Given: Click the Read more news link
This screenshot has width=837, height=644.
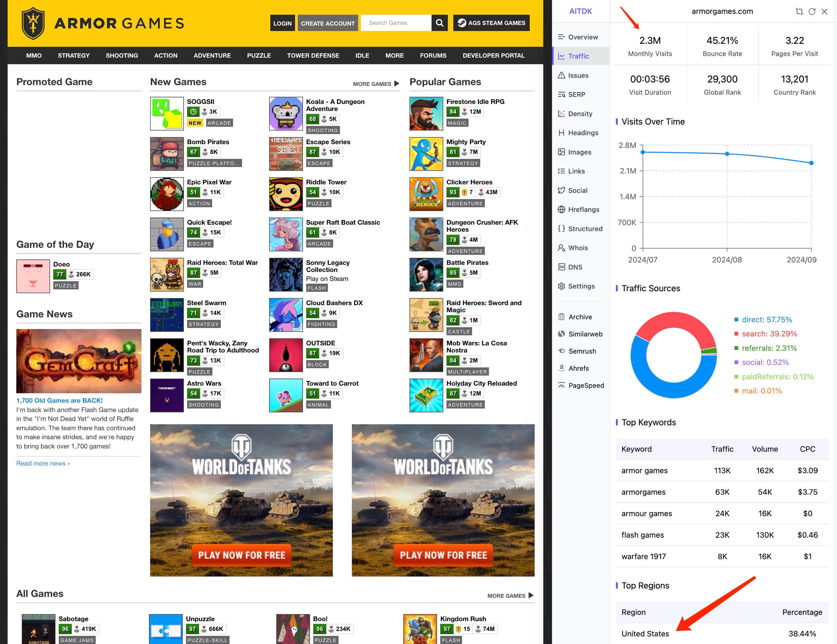Looking at the screenshot, I should click(43, 464).
